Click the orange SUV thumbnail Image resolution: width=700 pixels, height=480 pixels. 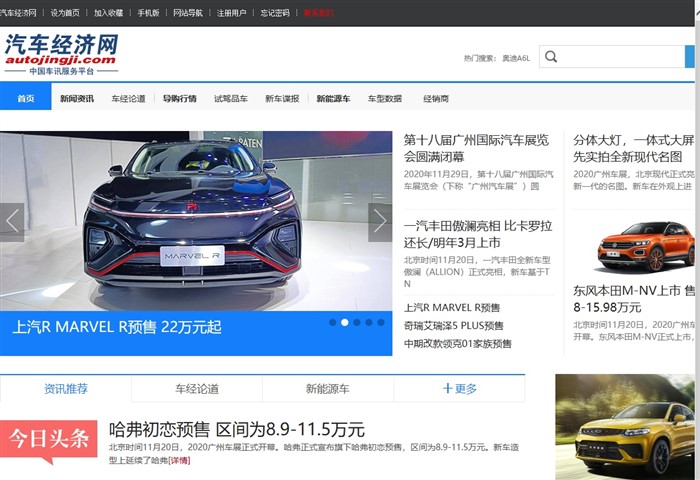tap(646, 247)
